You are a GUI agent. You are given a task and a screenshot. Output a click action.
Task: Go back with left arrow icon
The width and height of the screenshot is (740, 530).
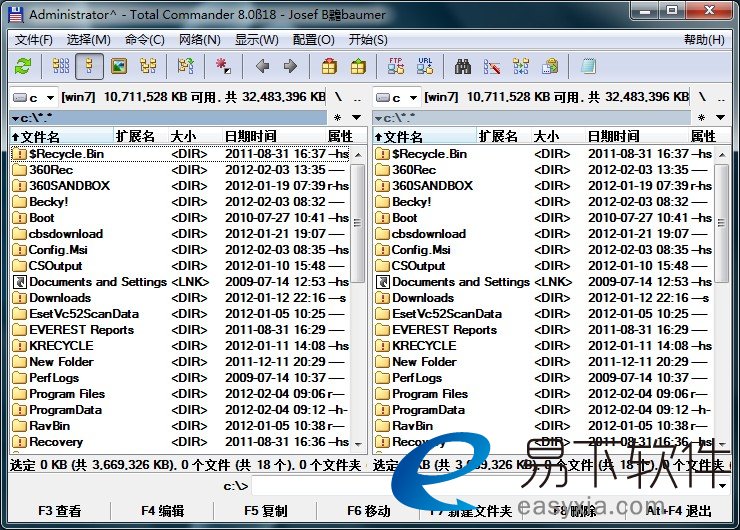point(262,66)
